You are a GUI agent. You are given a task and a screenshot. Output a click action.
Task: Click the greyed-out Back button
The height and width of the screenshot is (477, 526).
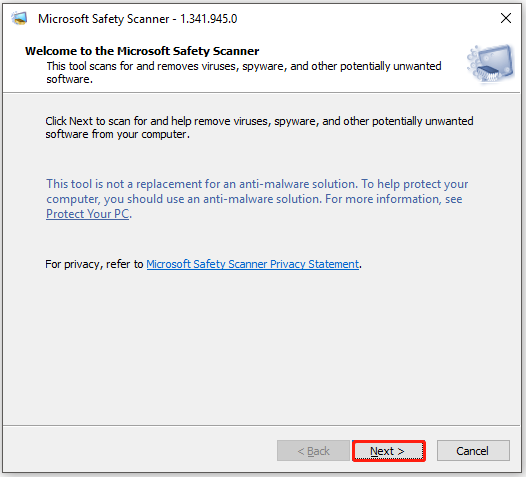(x=313, y=451)
